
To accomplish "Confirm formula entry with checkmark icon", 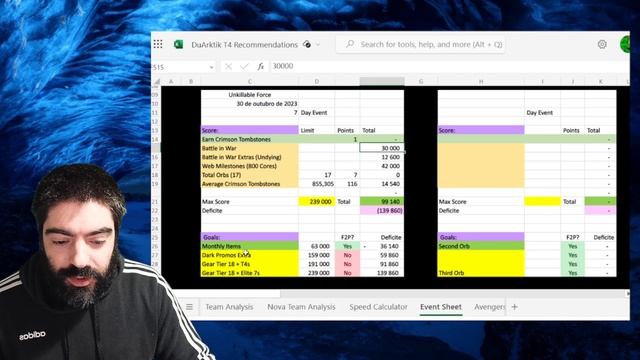I will pos(244,66).
